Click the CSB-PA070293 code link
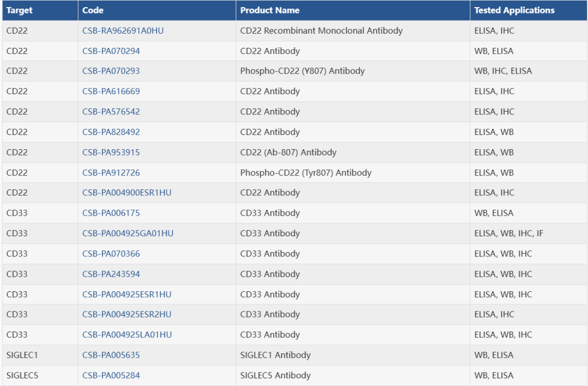 111,71
